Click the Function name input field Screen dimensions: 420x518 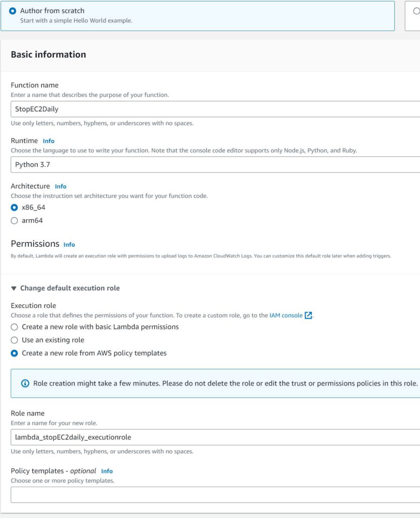(x=215, y=109)
